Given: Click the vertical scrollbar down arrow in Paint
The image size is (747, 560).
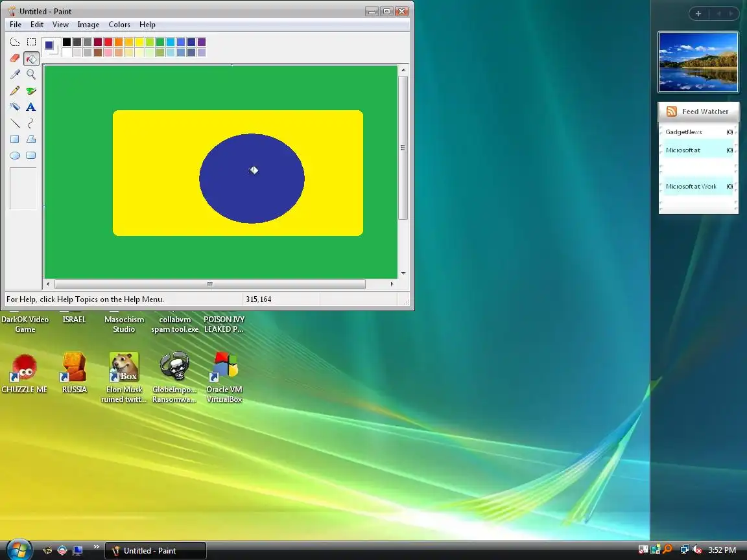Looking at the screenshot, I should [x=403, y=273].
